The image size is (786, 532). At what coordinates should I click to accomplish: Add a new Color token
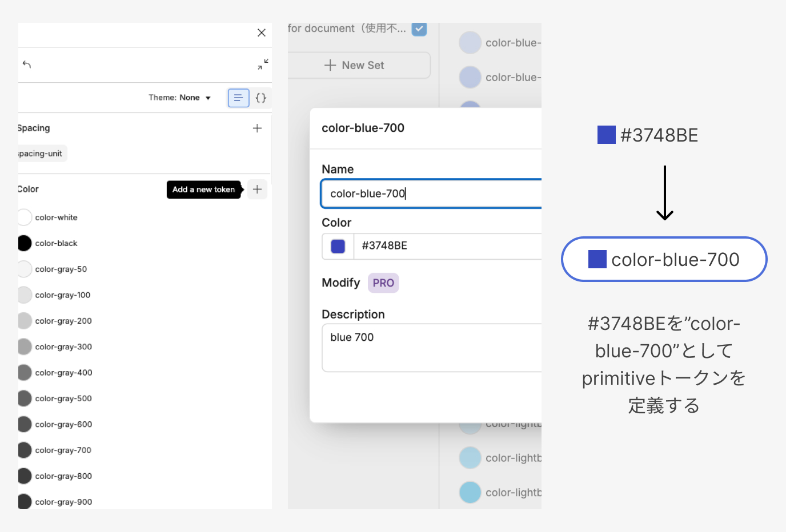(257, 190)
